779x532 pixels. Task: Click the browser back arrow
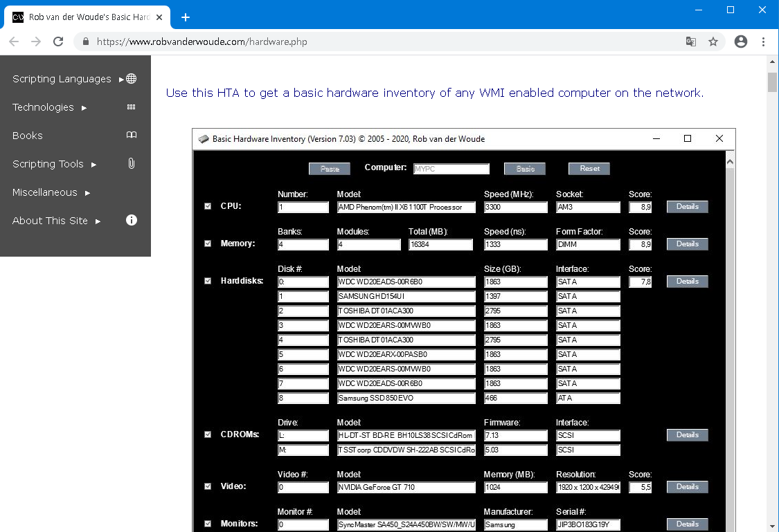pyautogui.click(x=14, y=42)
